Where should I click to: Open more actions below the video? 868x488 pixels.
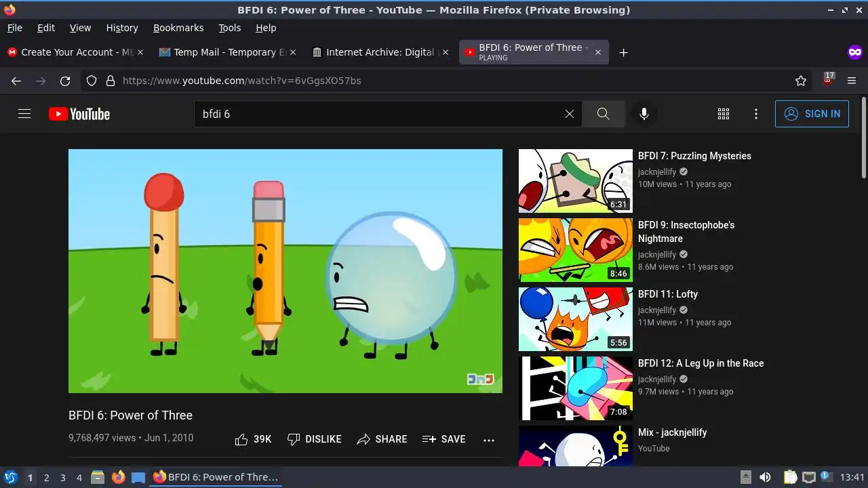coord(489,440)
